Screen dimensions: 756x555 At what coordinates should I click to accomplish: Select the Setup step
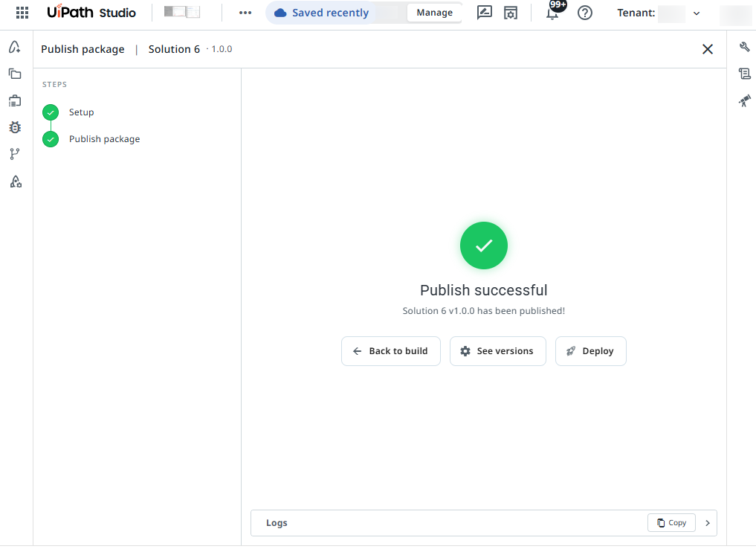click(81, 112)
